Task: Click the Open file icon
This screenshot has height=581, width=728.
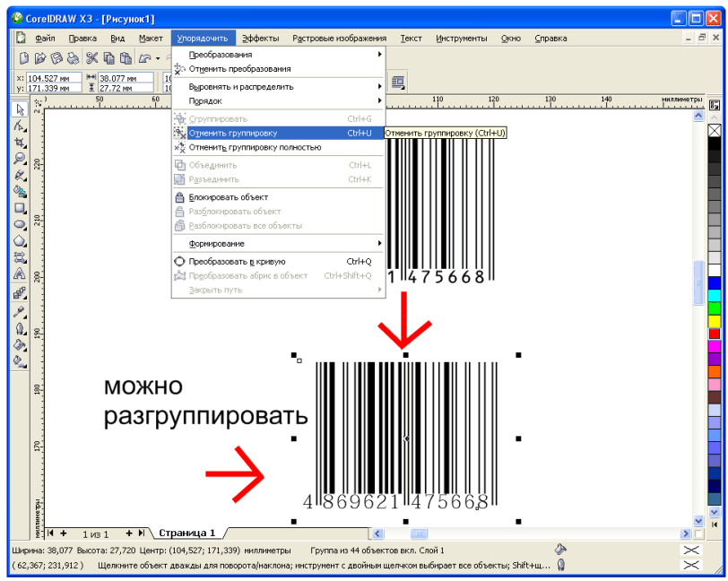Action: (40, 58)
